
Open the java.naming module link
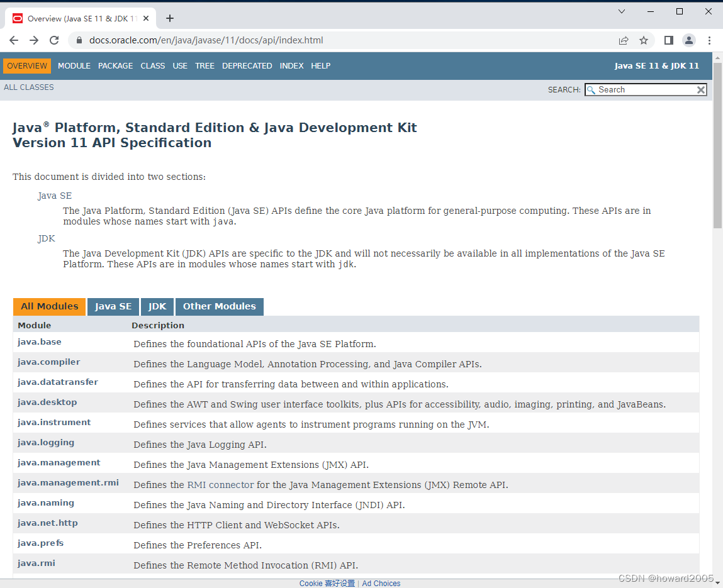[x=46, y=502]
